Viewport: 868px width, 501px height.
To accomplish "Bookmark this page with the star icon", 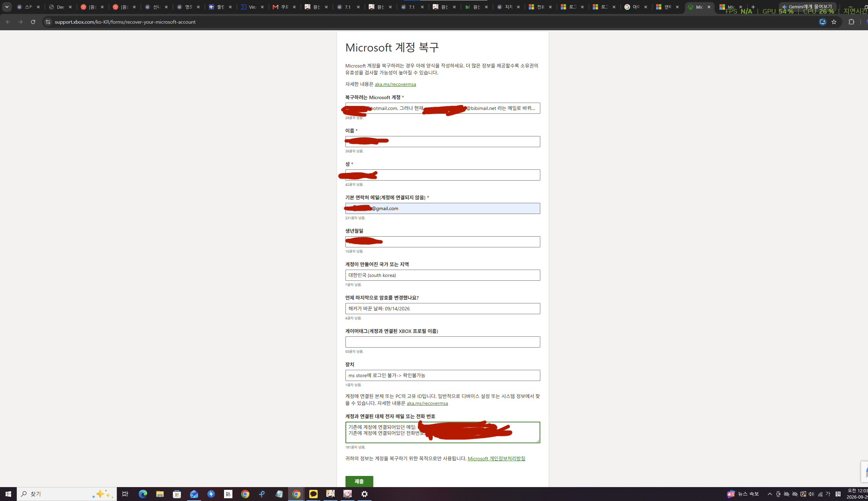I will tap(834, 22).
